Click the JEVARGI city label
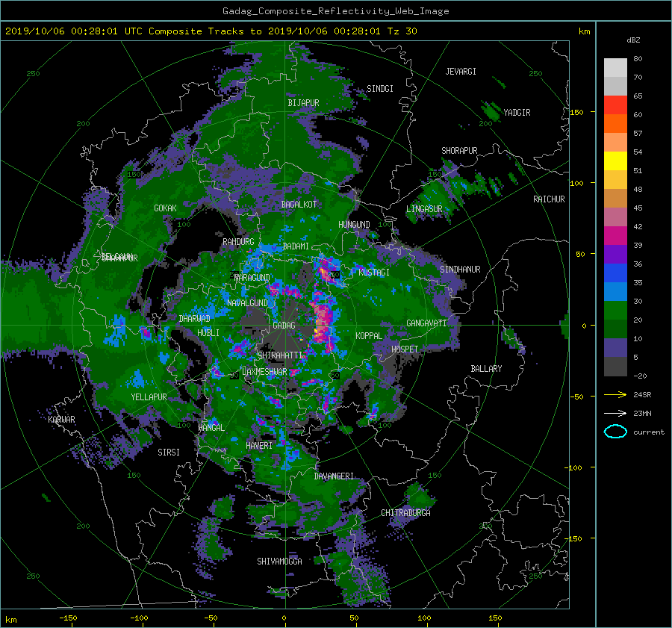The width and height of the screenshot is (672, 628). click(x=461, y=72)
